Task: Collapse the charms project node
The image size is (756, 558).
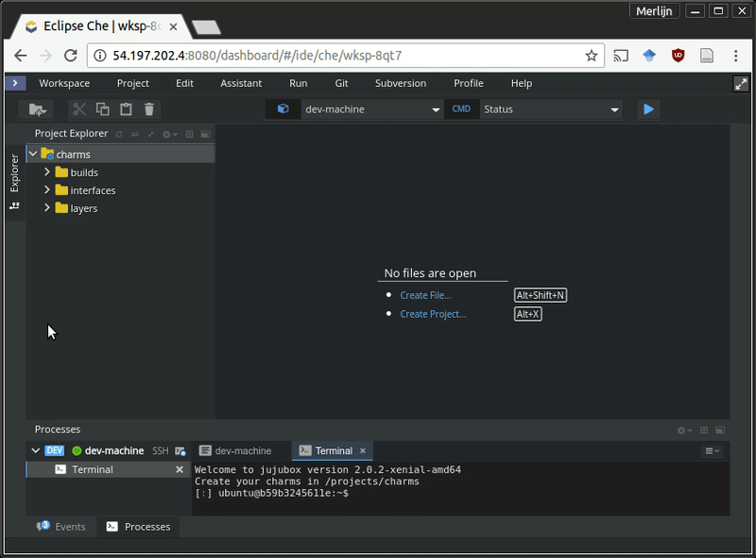Action: (33, 154)
